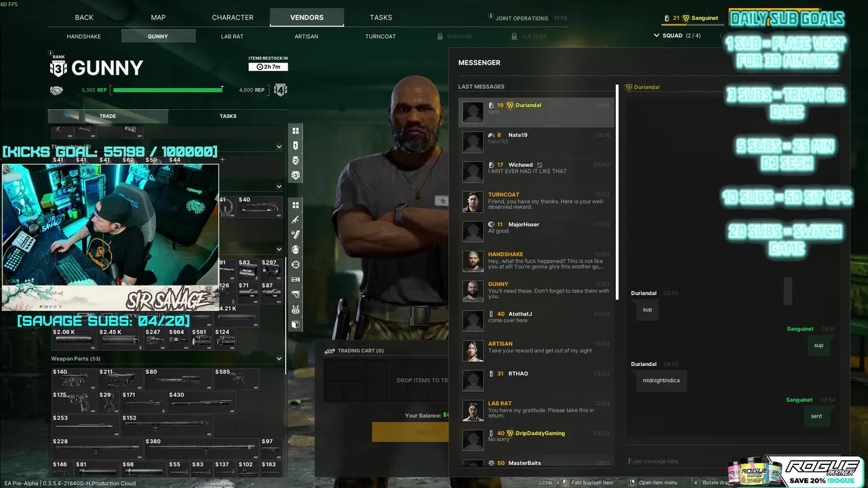Select the $430 barrel item

[201, 401]
